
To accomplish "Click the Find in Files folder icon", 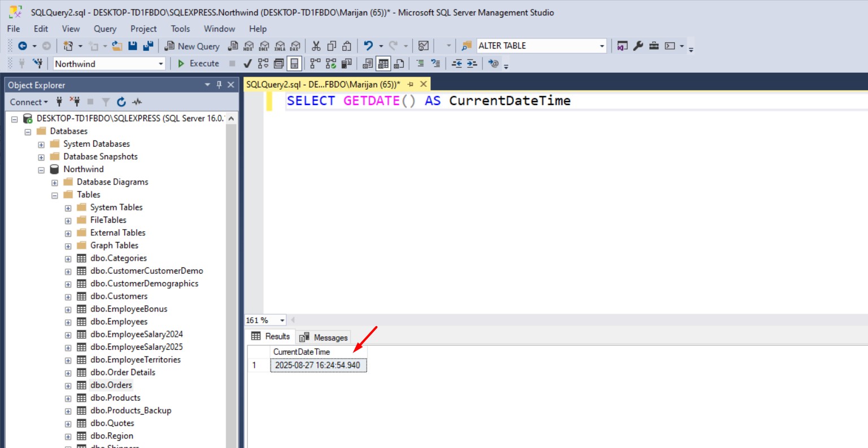I will [x=466, y=46].
